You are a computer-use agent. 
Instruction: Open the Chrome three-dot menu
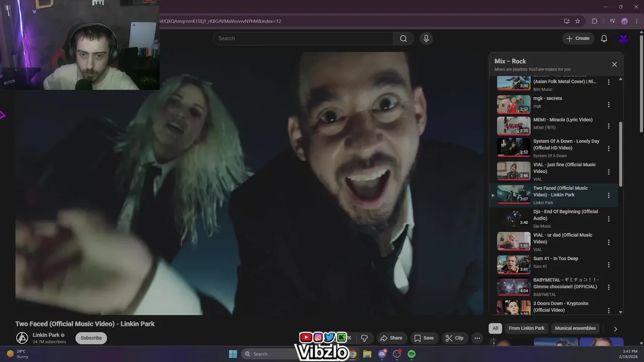(636, 21)
